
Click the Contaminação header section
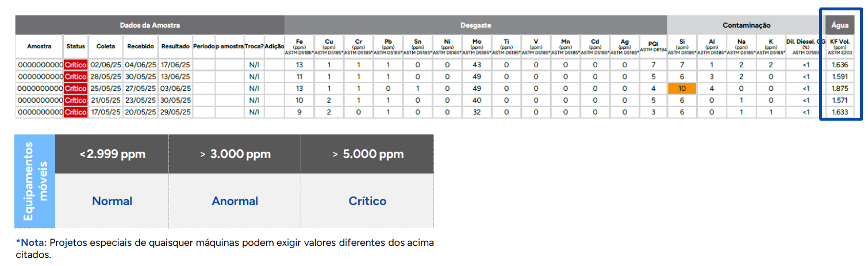(x=746, y=25)
